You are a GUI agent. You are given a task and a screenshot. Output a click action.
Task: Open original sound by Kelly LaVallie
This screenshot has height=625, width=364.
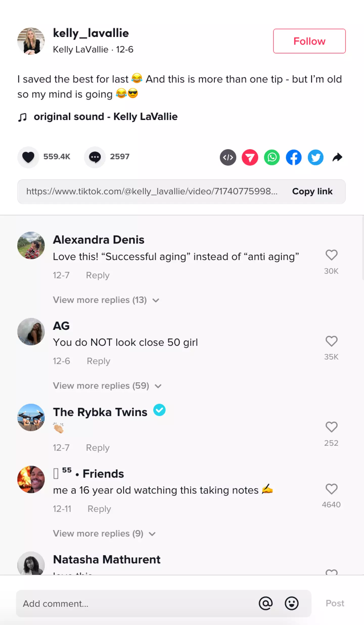(x=105, y=117)
